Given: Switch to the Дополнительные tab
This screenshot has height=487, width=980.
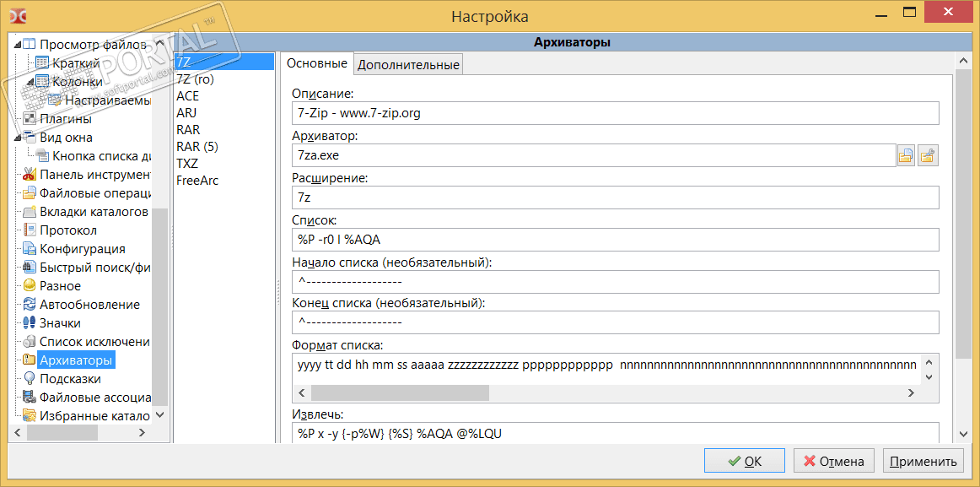Looking at the screenshot, I should point(409,65).
